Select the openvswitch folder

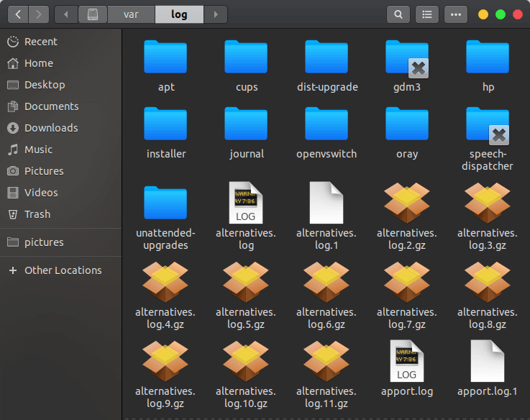click(326, 133)
